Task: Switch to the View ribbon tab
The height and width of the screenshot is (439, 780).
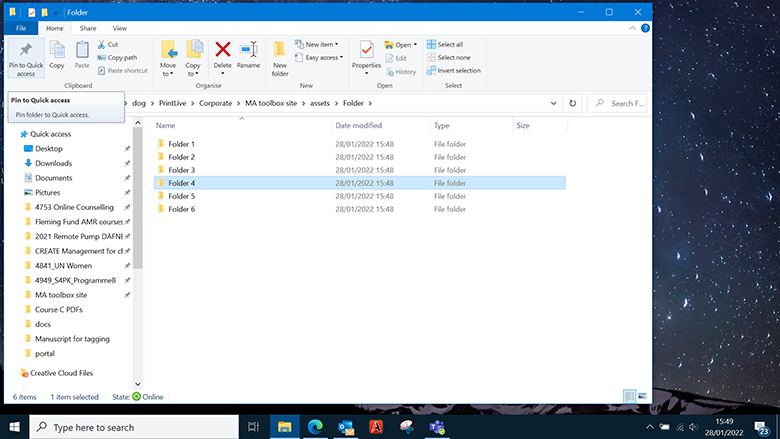Action: (119, 29)
